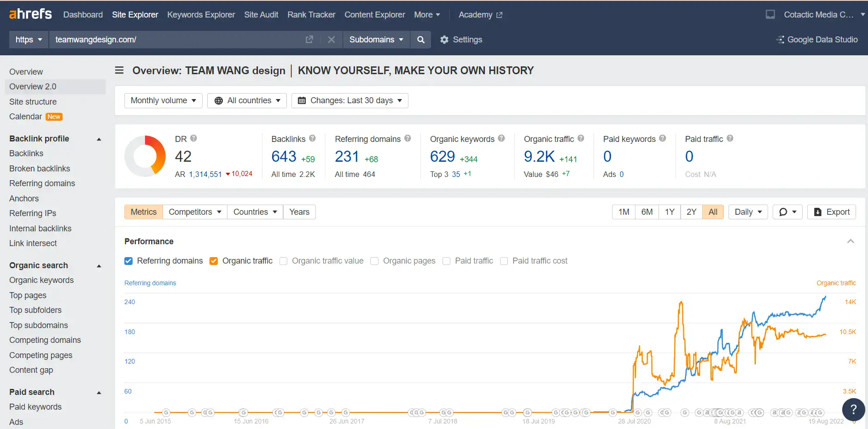Open Site structure in sidebar
868x429 pixels.
pos(33,102)
